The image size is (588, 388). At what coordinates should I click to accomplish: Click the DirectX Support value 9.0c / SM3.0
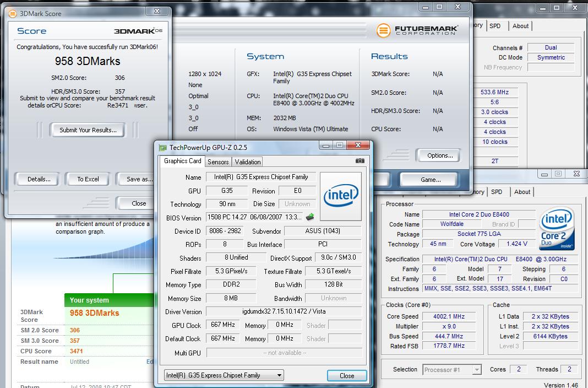click(x=338, y=257)
